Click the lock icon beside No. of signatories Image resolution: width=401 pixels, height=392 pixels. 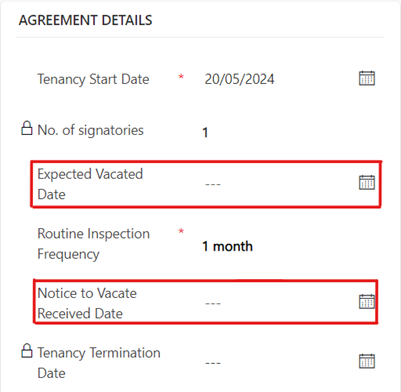coord(27,128)
